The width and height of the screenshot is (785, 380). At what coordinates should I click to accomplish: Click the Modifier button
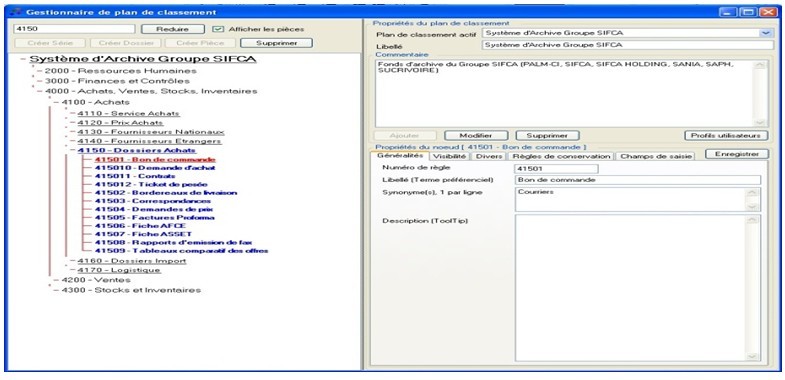pos(476,136)
